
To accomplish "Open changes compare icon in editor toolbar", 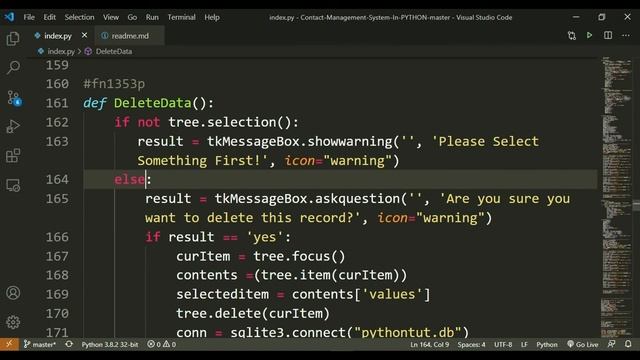I will [x=571, y=36].
